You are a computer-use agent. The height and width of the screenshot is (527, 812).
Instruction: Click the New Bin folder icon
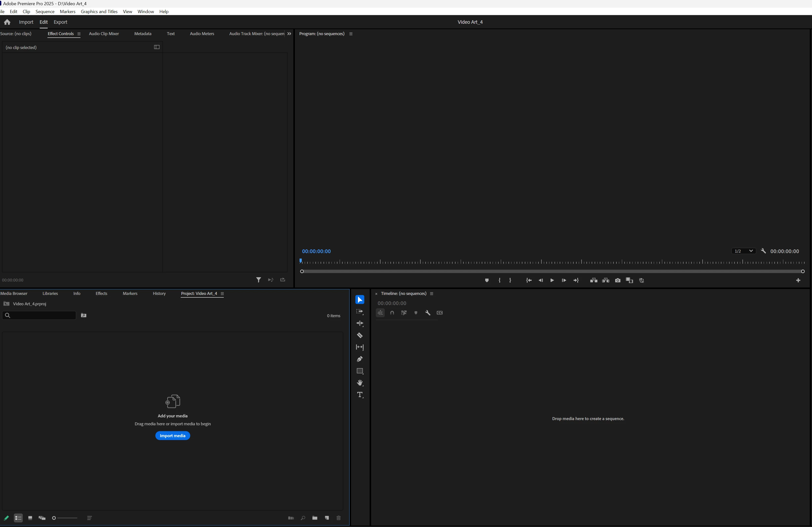click(x=315, y=518)
